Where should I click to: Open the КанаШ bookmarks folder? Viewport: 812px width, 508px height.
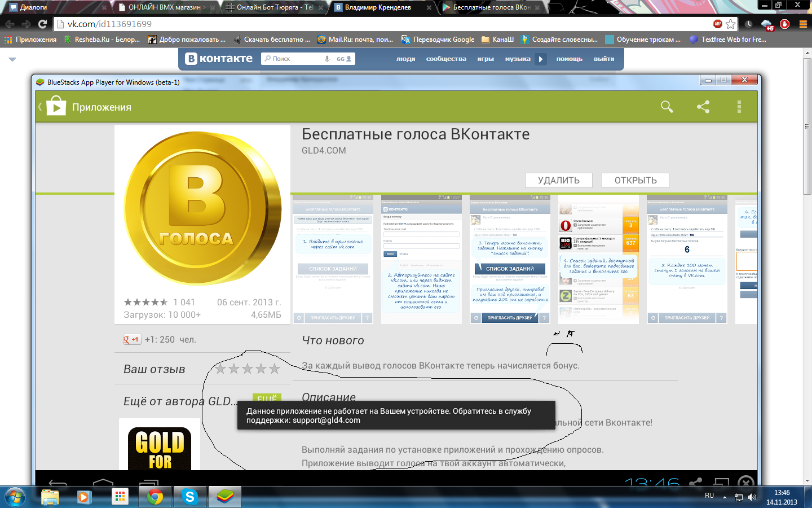[498, 40]
